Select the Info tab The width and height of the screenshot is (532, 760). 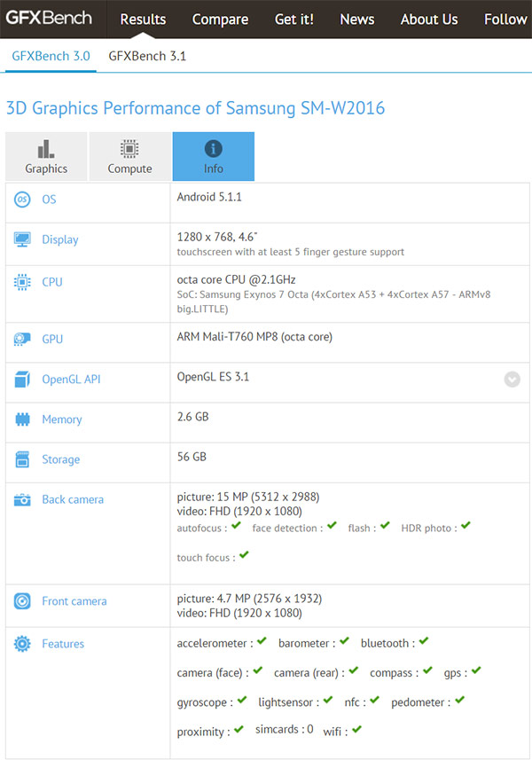213,157
